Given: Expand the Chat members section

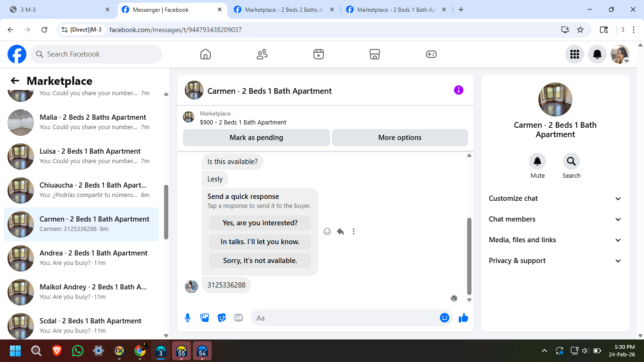Looking at the screenshot, I should click(x=555, y=219).
